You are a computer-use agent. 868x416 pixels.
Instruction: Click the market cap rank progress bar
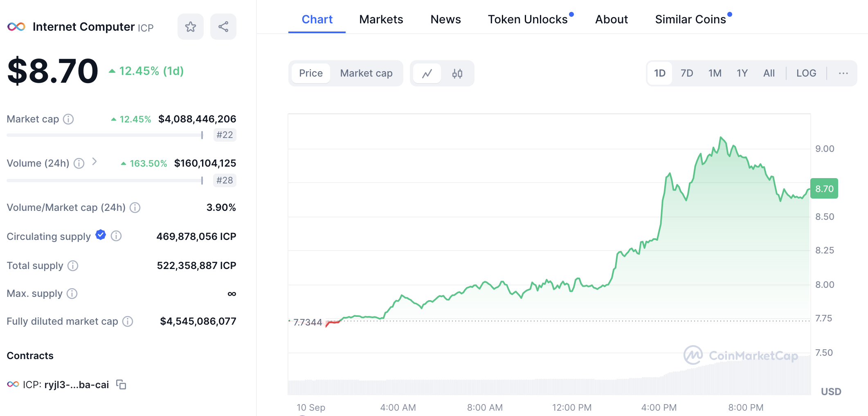pyautogui.click(x=105, y=135)
